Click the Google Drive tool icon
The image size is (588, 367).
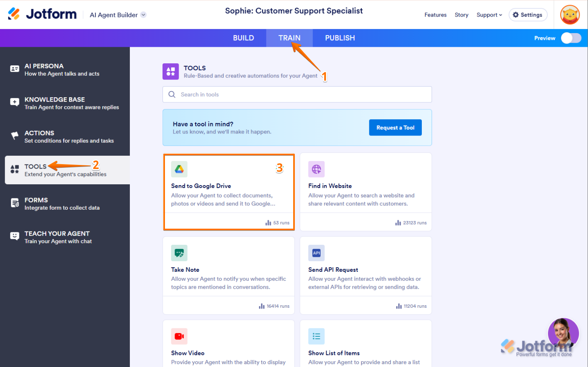179,169
